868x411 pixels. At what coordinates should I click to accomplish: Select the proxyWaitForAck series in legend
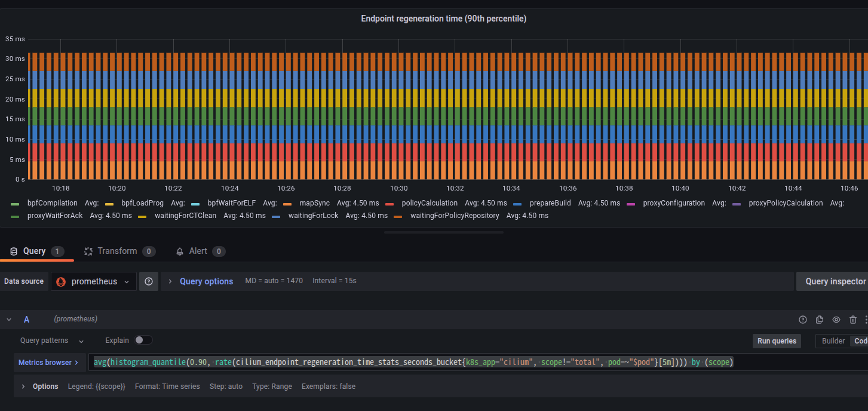(55, 216)
